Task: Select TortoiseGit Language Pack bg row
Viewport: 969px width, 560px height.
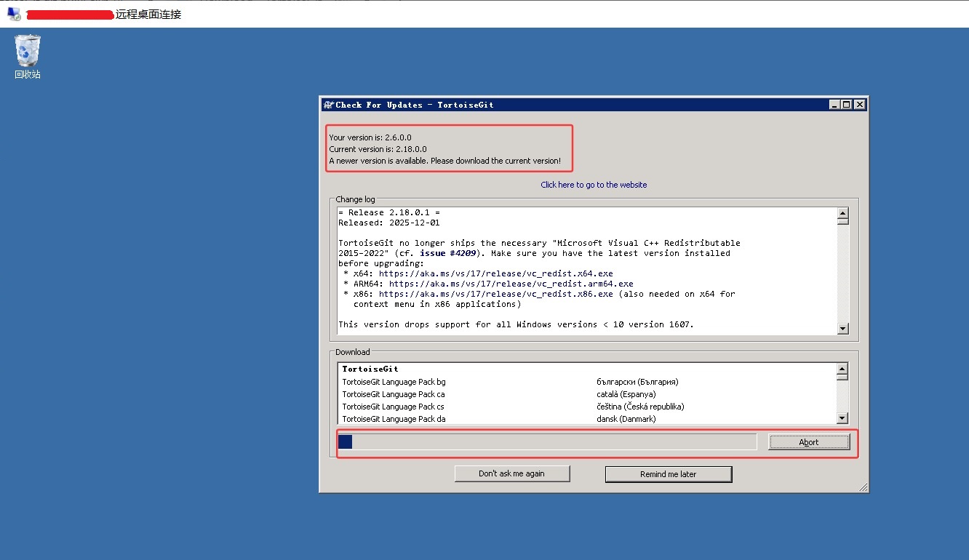Action: (588, 382)
